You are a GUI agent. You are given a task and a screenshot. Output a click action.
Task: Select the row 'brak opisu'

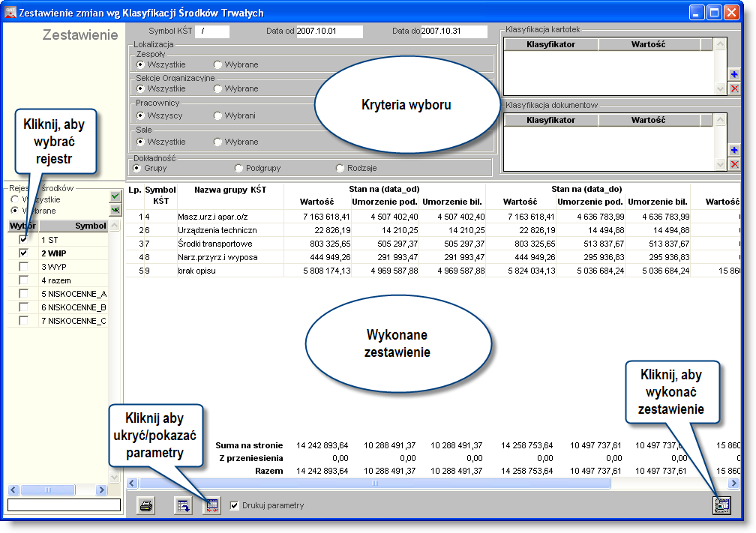pyautogui.click(x=433, y=271)
